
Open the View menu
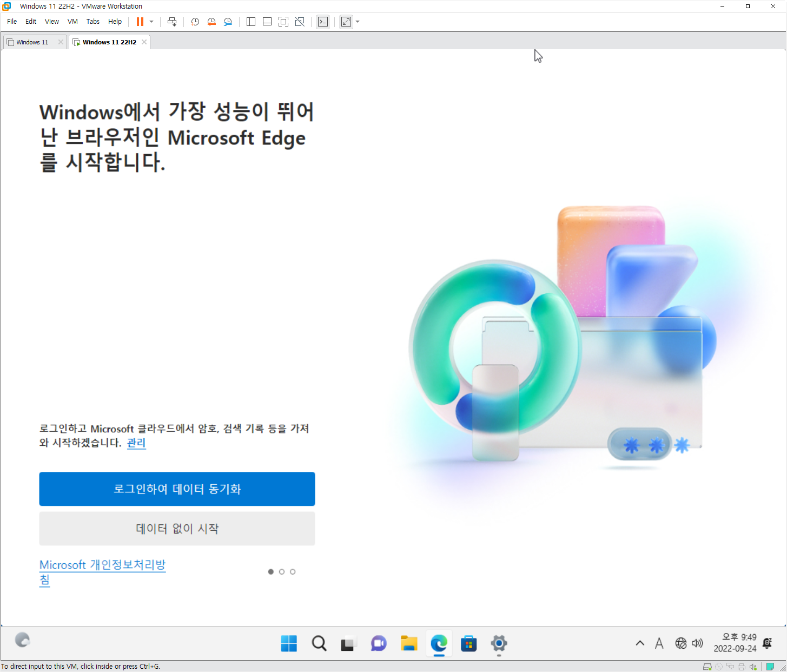point(52,22)
